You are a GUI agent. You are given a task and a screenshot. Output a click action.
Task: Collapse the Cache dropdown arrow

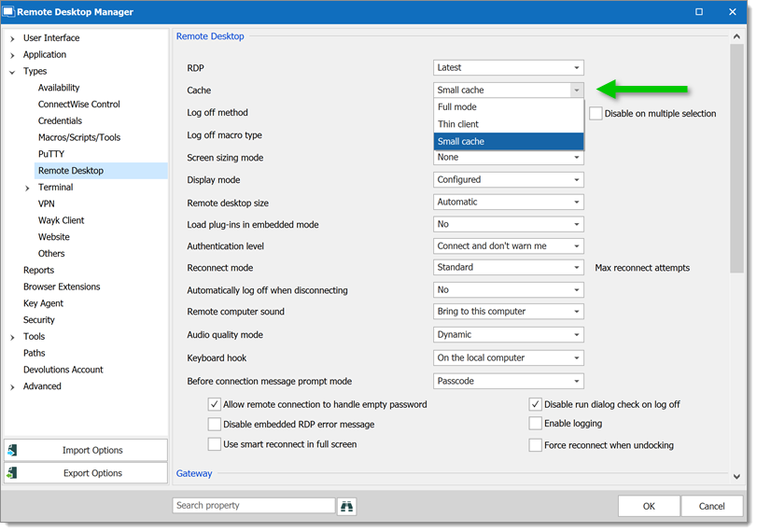coord(577,91)
